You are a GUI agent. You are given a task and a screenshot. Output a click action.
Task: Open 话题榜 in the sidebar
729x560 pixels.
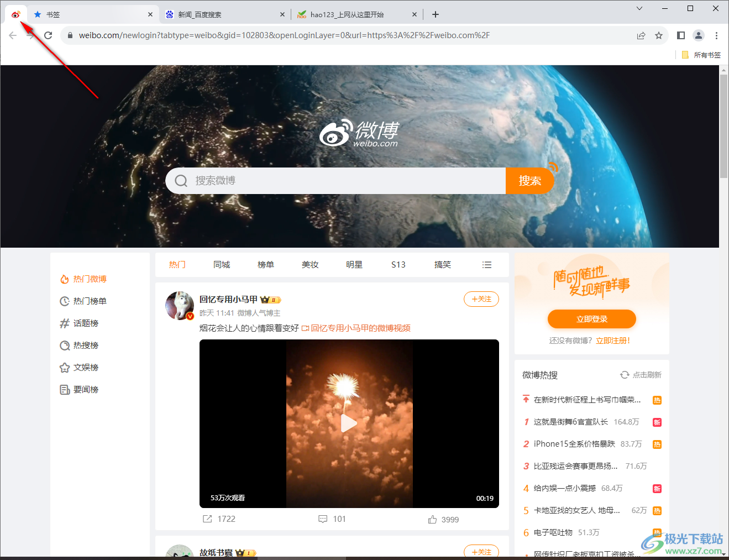tap(79, 323)
